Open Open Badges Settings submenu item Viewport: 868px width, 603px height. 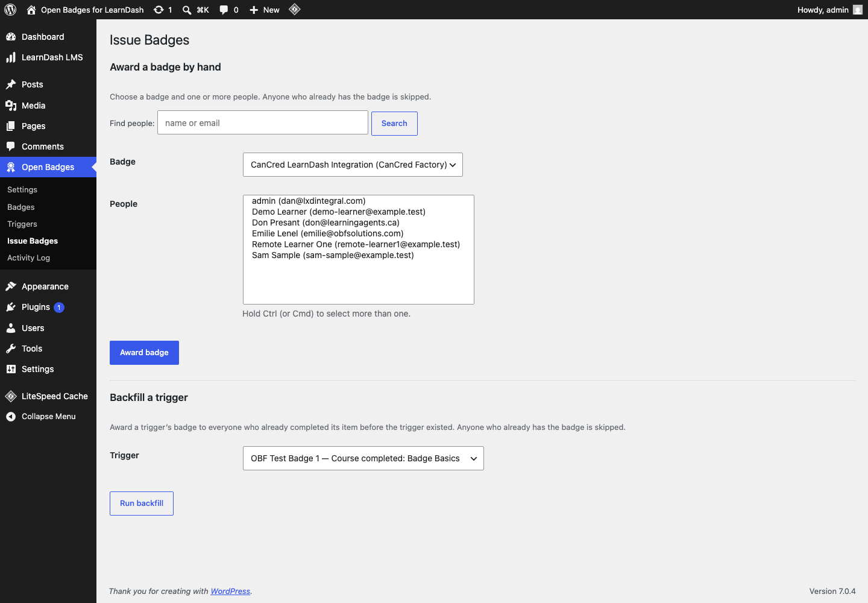22,190
